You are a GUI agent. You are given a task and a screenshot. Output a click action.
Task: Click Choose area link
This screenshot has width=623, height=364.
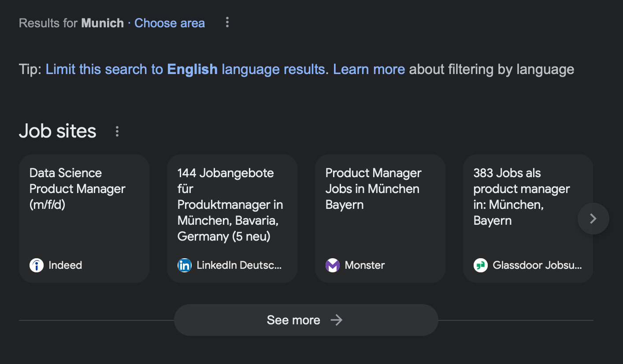click(170, 23)
